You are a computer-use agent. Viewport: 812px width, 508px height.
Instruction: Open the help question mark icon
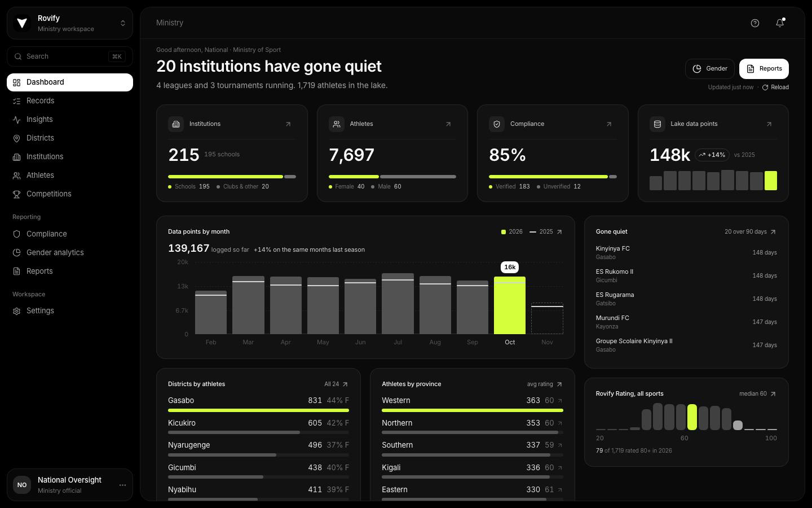[755, 23]
